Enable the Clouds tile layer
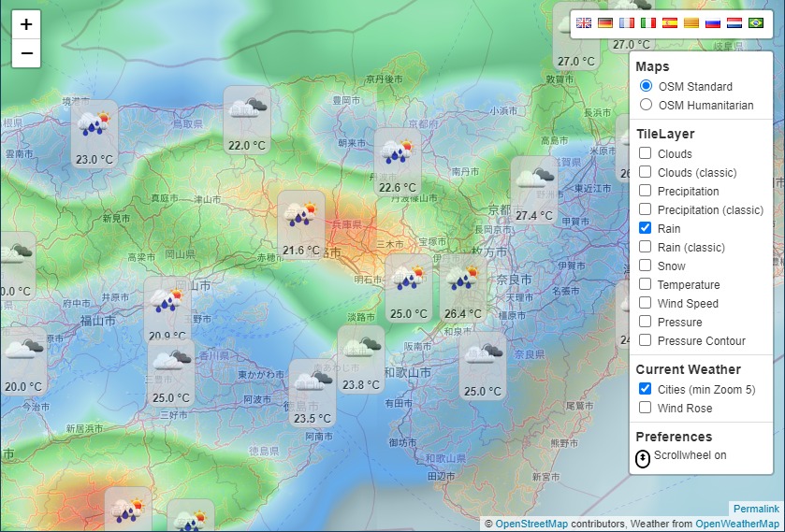 [x=646, y=152]
